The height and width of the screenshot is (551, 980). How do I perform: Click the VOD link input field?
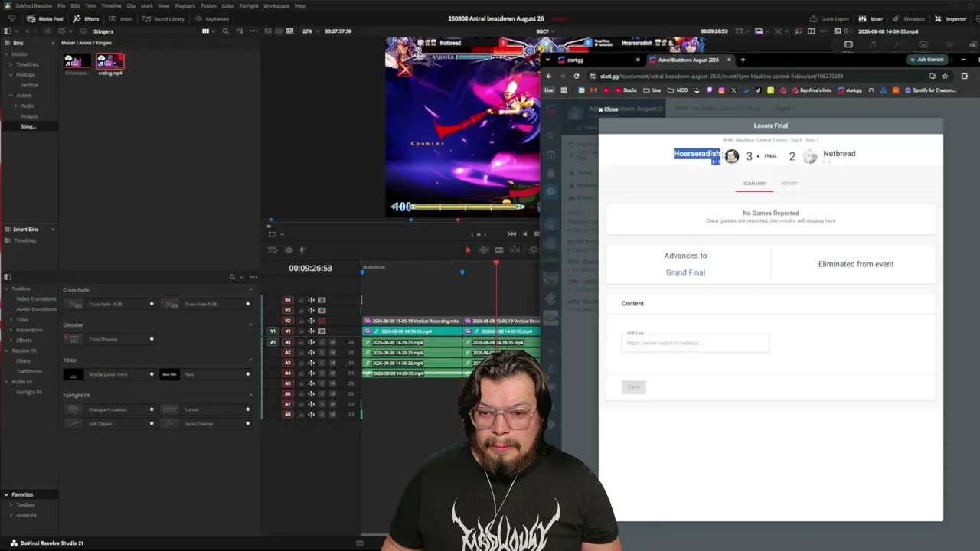click(695, 343)
